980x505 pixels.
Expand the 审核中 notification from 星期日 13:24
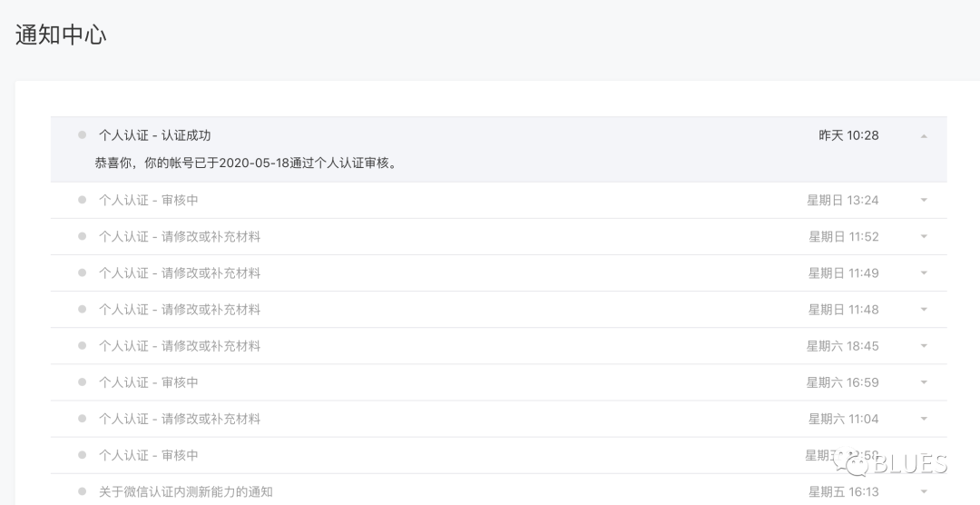(x=924, y=201)
